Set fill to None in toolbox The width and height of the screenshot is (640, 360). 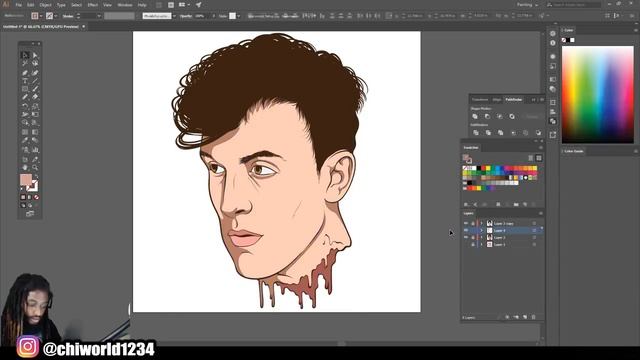point(36,197)
